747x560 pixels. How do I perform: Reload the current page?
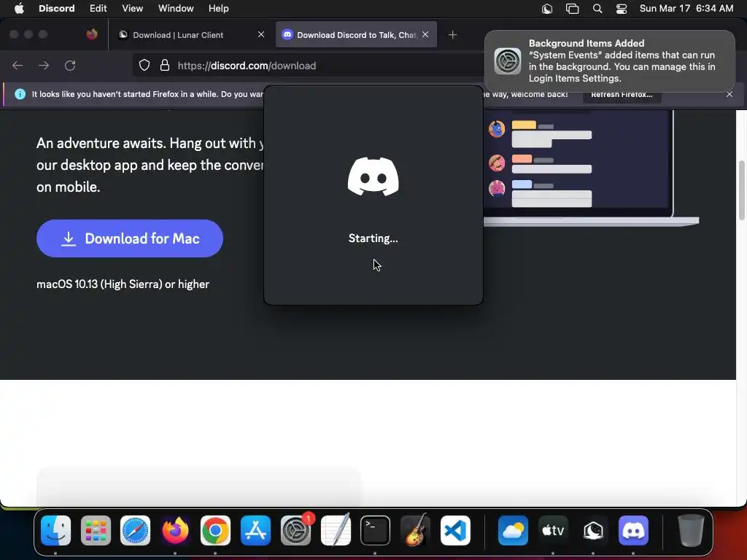click(x=70, y=65)
